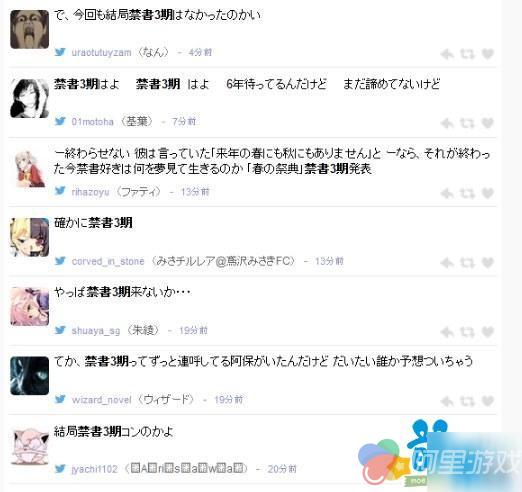The height and width of the screenshot is (492, 522).
Task: Open the 01motoha username link
Action: point(92,122)
